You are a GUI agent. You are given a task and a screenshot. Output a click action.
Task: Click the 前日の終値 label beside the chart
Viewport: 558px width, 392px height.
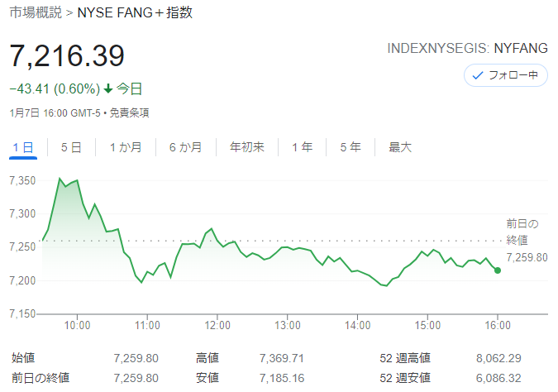pyautogui.click(x=522, y=232)
